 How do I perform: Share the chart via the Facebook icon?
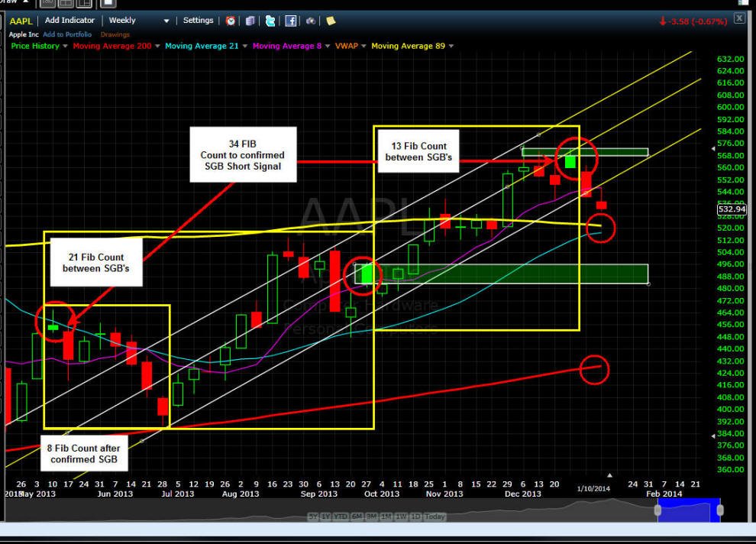291,21
